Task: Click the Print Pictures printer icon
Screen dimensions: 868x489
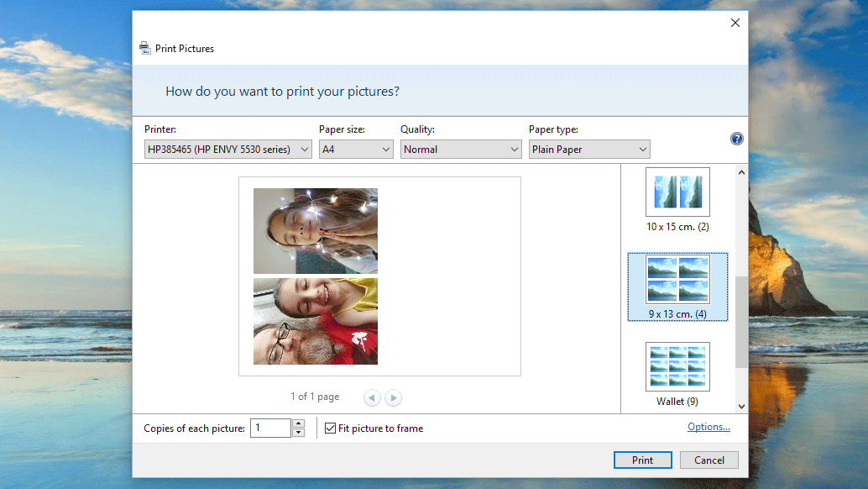Action: point(145,49)
